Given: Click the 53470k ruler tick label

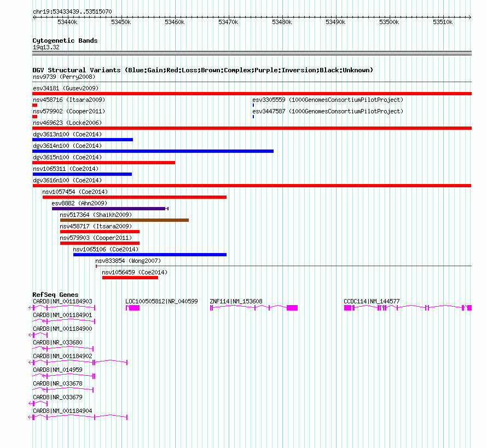Looking at the screenshot, I should click(x=228, y=22).
